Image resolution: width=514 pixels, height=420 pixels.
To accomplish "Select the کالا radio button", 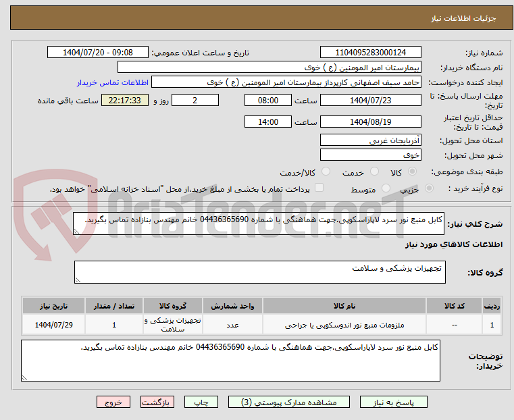I will click(x=413, y=172).
